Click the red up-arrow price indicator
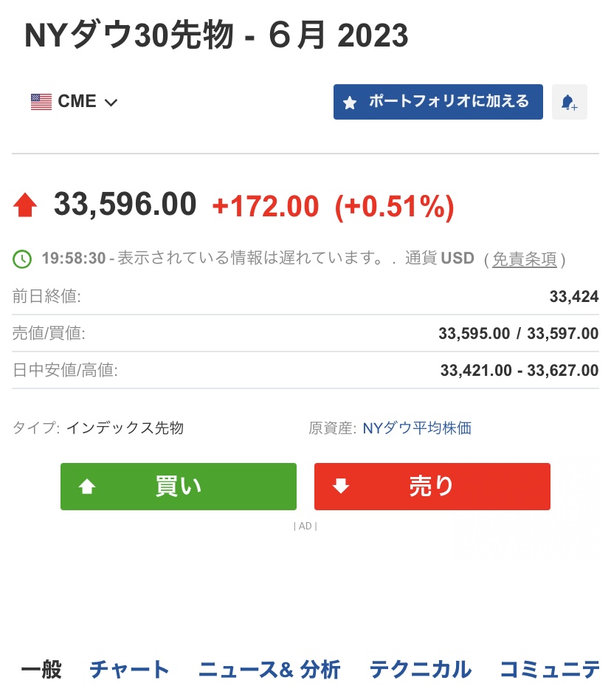The width and height of the screenshot is (611, 700). coord(25,205)
